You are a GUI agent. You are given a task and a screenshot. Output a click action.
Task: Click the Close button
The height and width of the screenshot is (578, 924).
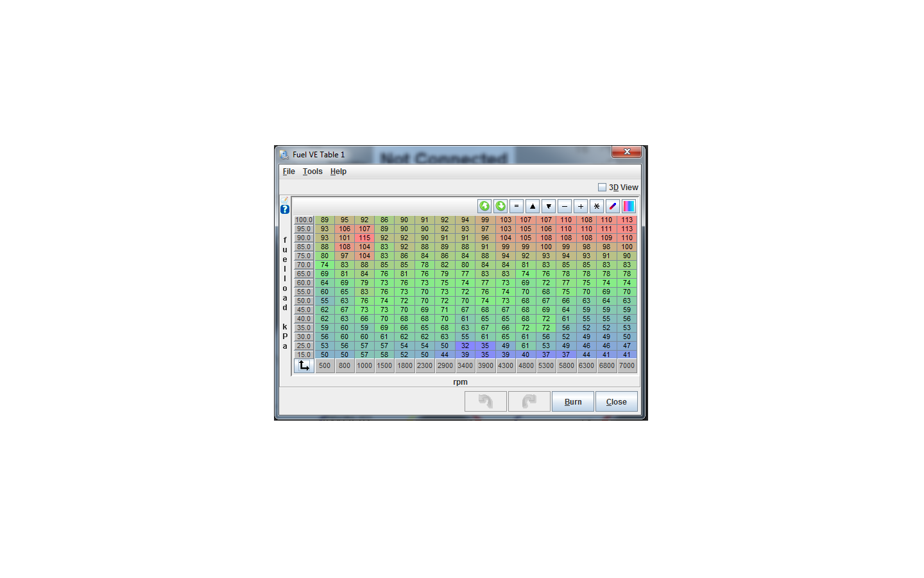(615, 401)
